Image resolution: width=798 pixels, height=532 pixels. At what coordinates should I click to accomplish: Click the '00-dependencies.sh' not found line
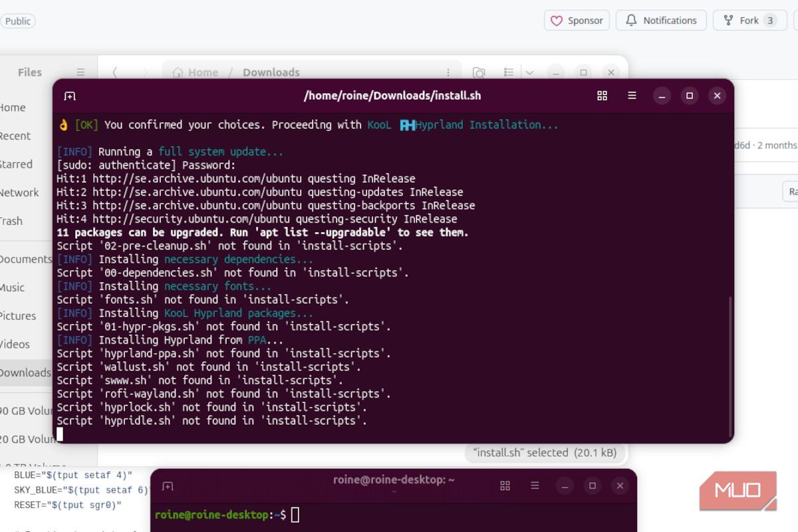click(x=233, y=273)
